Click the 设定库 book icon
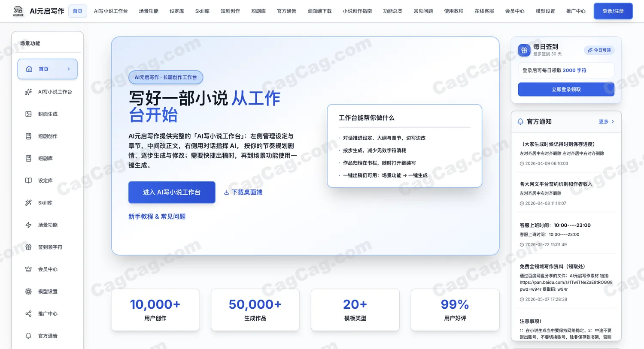 pos(28,181)
